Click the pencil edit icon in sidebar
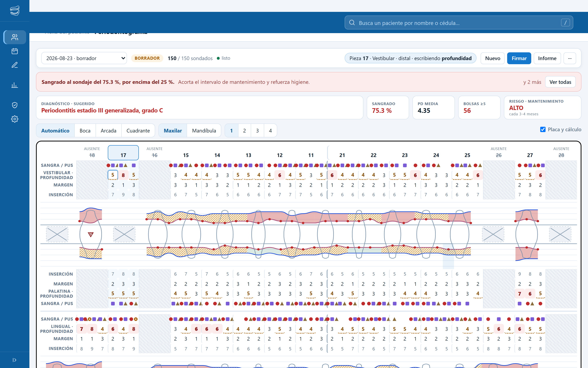588x368 pixels. [x=15, y=65]
